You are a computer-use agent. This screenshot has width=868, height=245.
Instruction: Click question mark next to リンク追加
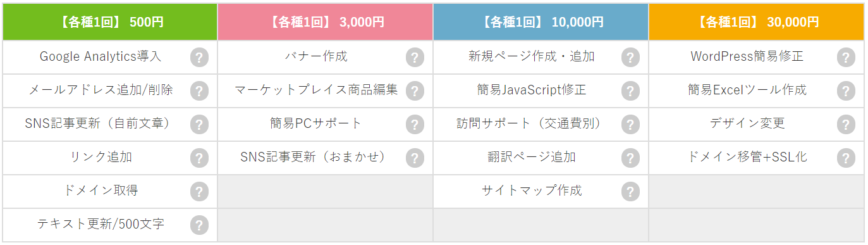(x=199, y=158)
